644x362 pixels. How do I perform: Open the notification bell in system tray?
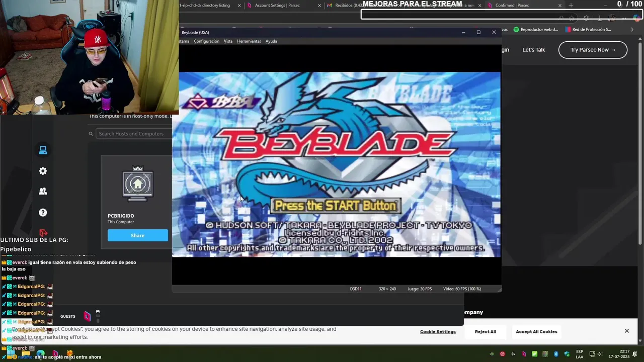click(x=634, y=354)
